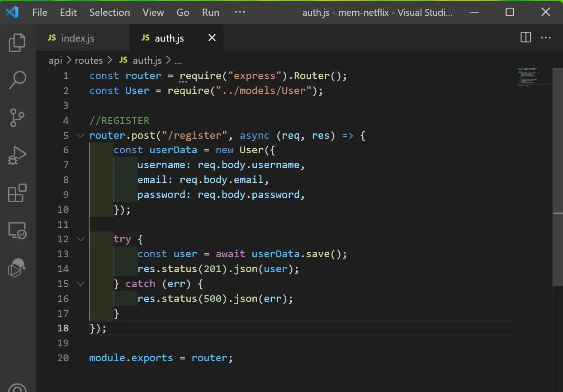Click the Santa hat extension icon in activity bar

pos(17,268)
